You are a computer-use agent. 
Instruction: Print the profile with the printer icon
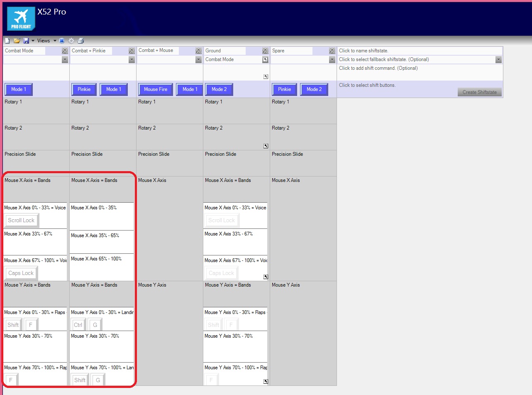click(x=81, y=41)
